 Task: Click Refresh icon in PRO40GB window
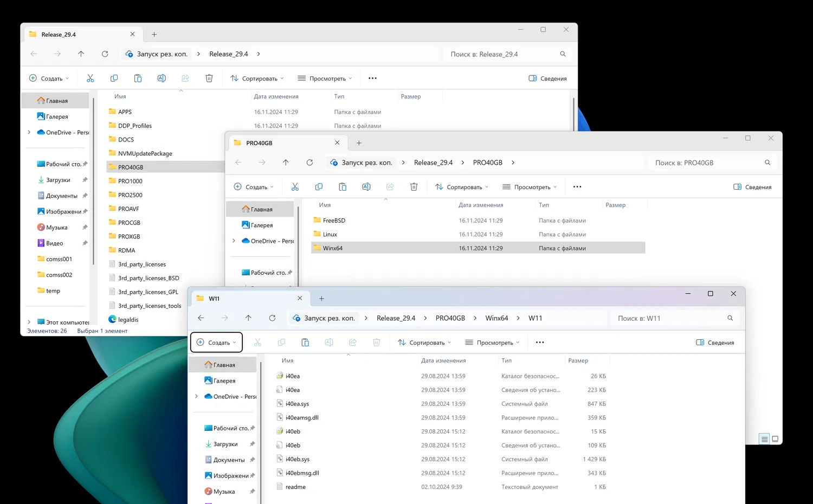tap(309, 163)
